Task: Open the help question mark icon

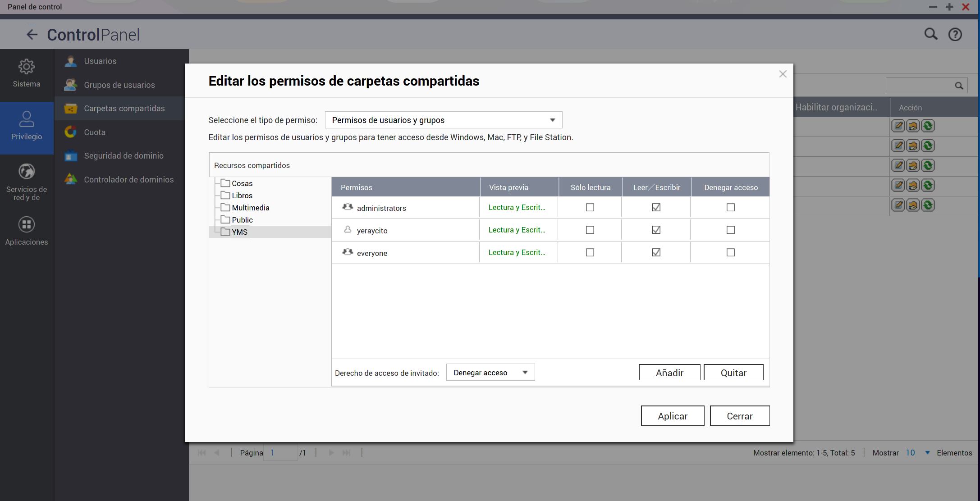Action: [955, 34]
